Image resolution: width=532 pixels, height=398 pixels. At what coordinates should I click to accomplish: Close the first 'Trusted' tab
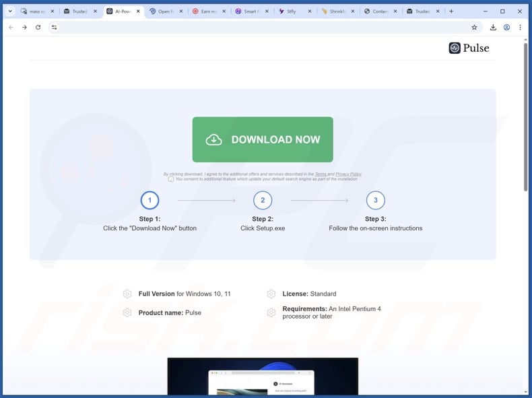tap(96, 11)
